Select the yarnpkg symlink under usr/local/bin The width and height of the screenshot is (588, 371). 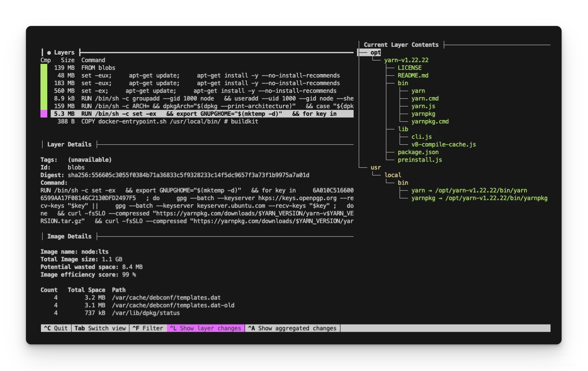click(426, 198)
